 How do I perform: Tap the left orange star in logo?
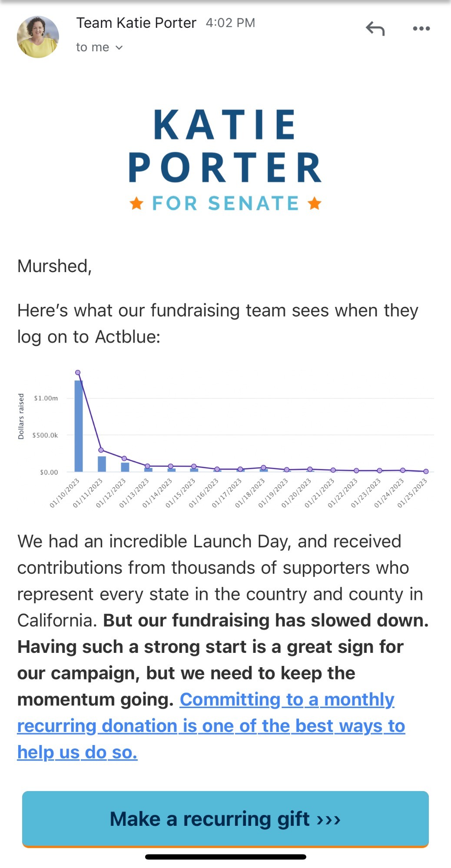[x=136, y=203]
